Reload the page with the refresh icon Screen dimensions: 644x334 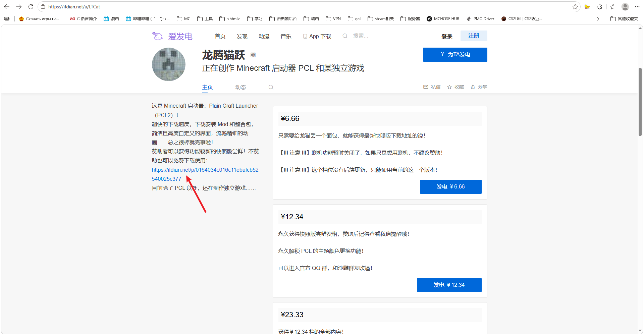point(31,7)
